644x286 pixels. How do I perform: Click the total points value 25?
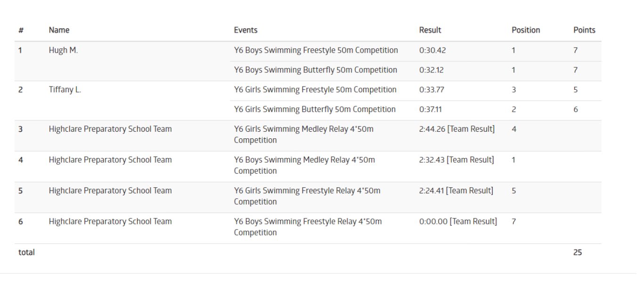(x=578, y=253)
